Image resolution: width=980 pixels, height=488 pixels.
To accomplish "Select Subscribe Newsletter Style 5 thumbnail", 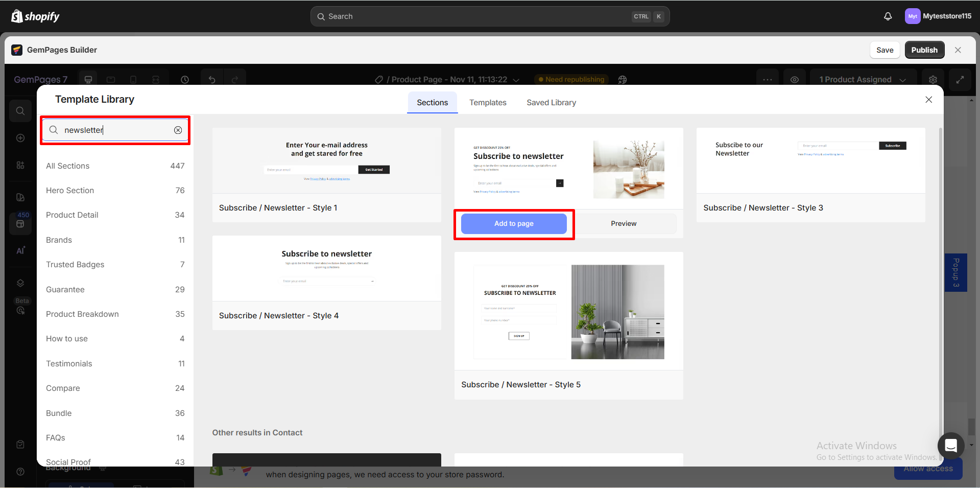I will click(568, 312).
